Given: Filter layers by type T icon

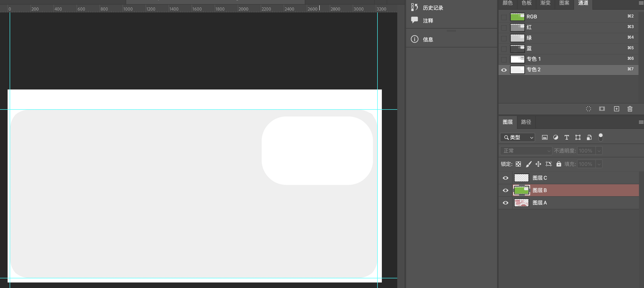Looking at the screenshot, I should coord(566,137).
